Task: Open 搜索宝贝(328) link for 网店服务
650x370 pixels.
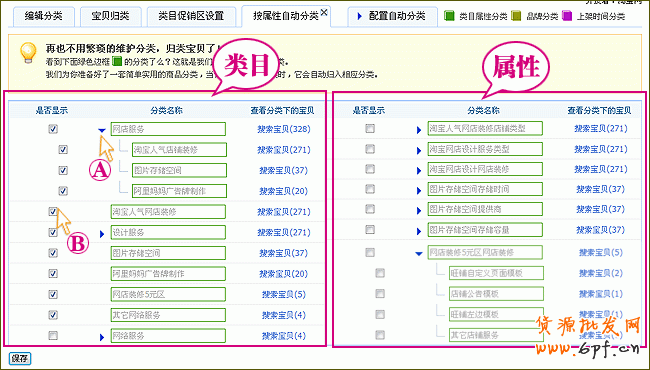Action: tap(284, 129)
